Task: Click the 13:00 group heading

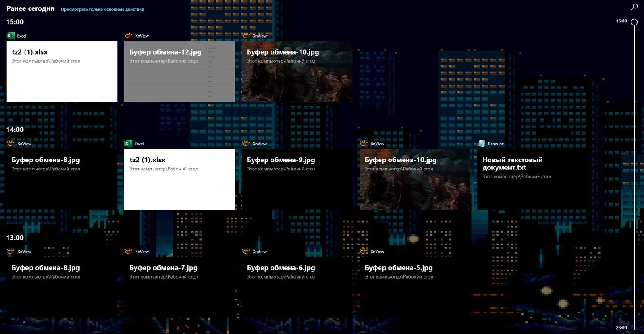Action: (x=15, y=237)
